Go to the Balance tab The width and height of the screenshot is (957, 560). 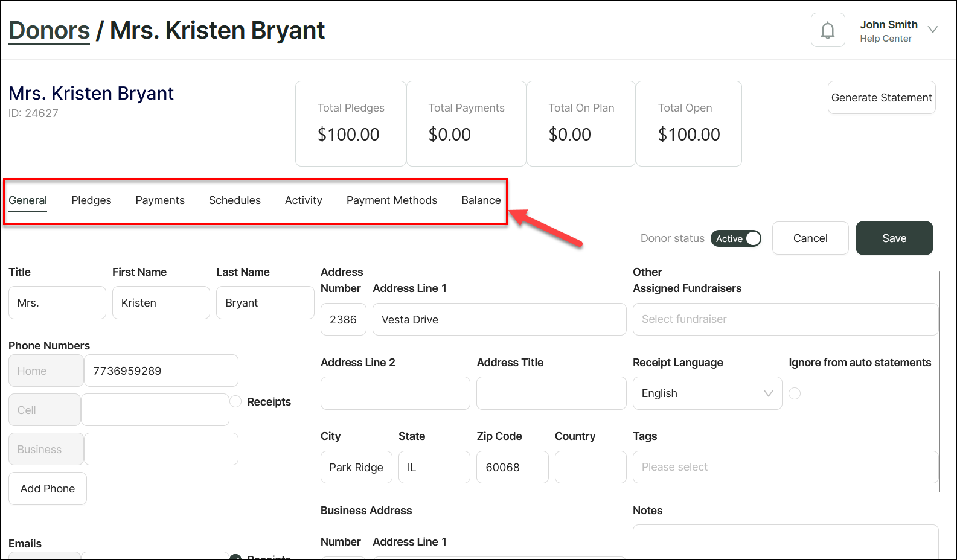click(481, 200)
